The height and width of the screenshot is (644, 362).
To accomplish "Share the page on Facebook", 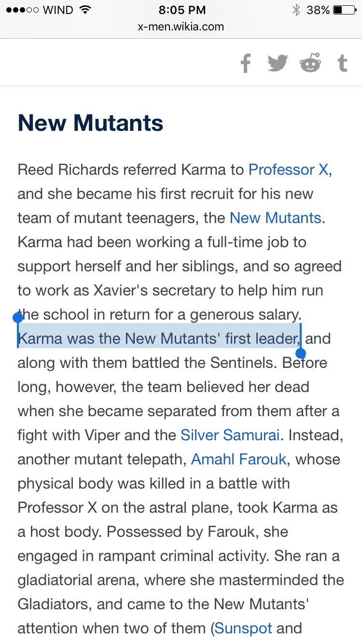I will click(246, 63).
